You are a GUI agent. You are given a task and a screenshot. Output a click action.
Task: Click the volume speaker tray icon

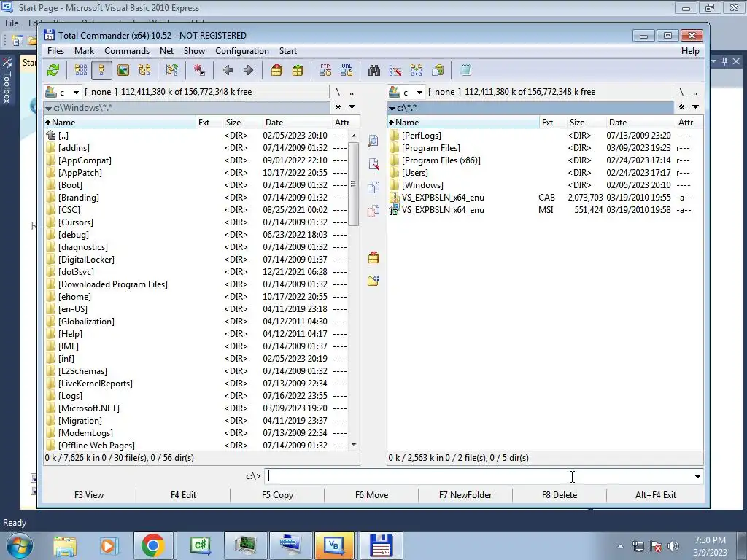pyautogui.click(x=673, y=546)
